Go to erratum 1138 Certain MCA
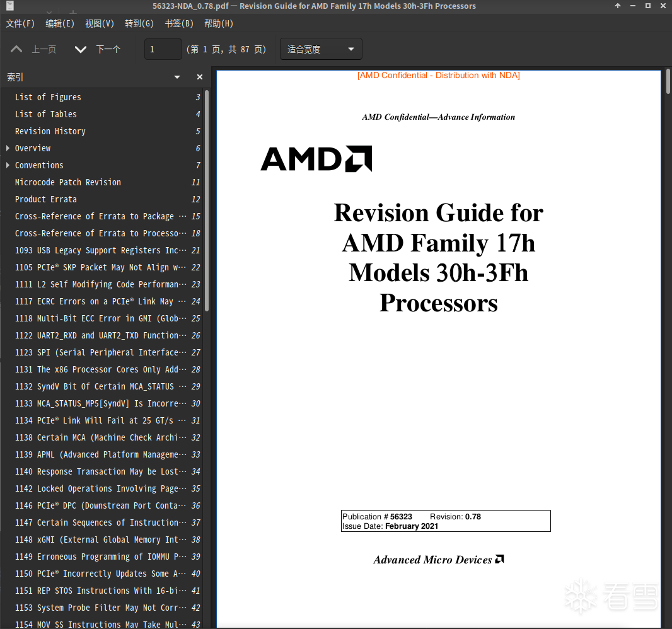This screenshot has width=672, height=629. click(102, 438)
